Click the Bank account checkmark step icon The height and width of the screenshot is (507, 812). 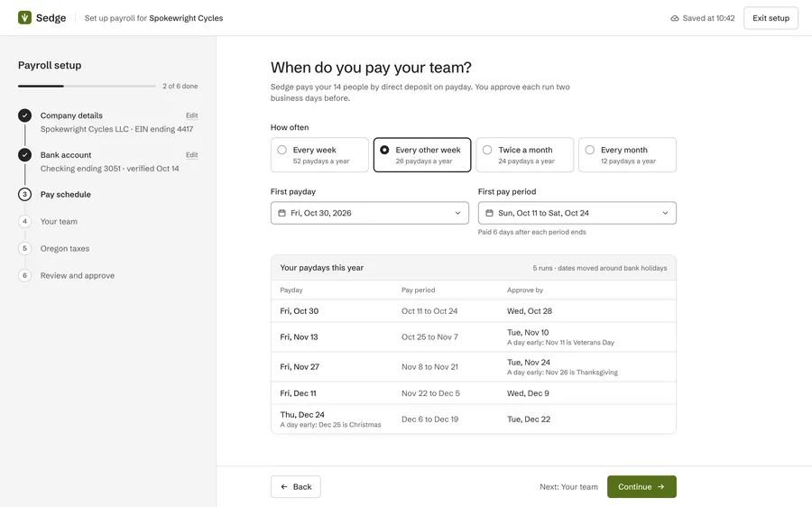coord(24,155)
